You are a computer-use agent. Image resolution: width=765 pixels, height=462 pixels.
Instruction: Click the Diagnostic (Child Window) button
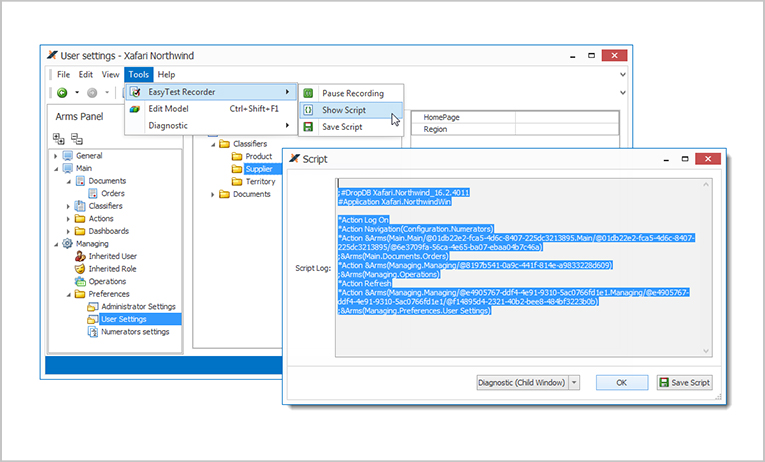522,382
